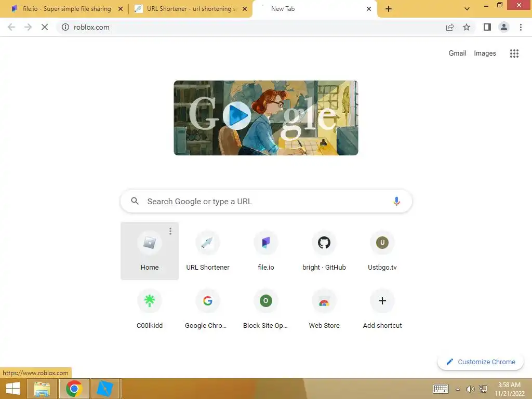Open Chrome's three-dot menu
This screenshot has height=399, width=532.
[521, 27]
